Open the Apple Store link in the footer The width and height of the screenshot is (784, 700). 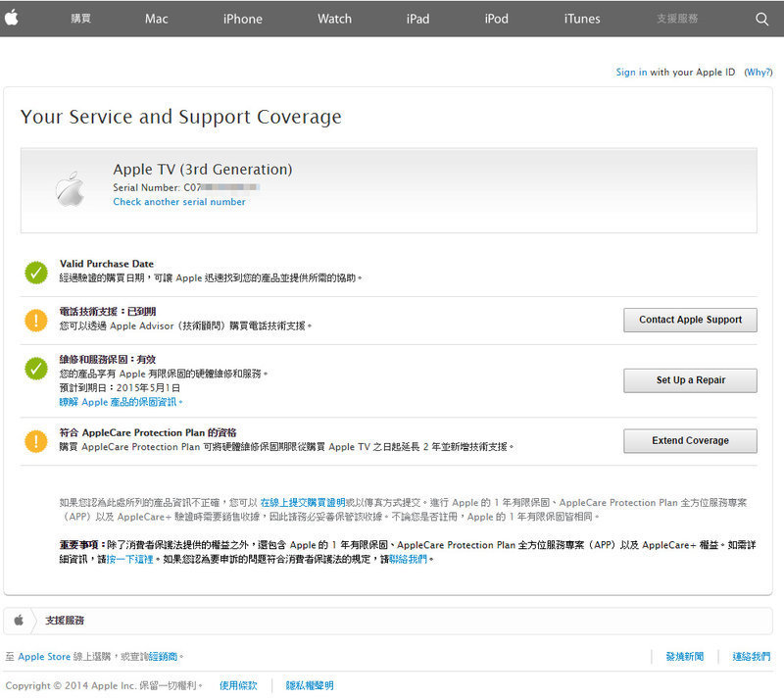tap(44, 657)
